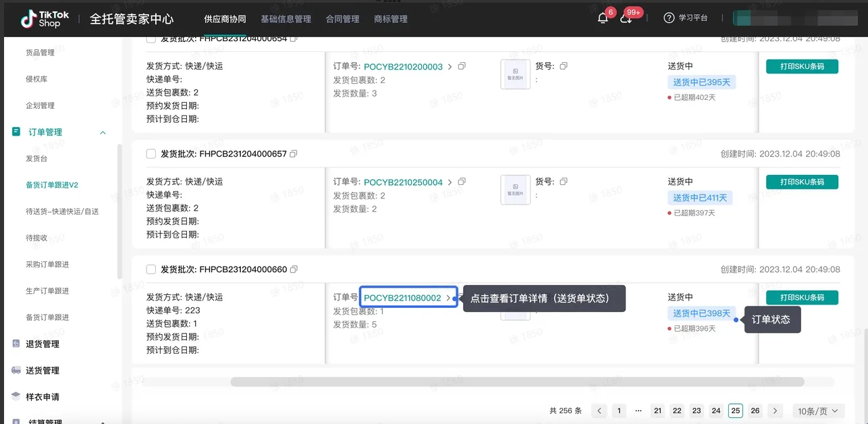Open 备货订单跟进V2 in the sidebar

point(52,185)
